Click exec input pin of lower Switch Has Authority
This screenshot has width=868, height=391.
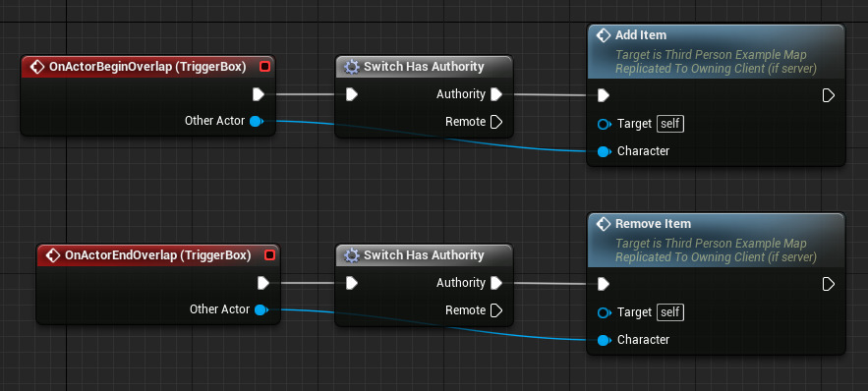pyautogui.click(x=352, y=283)
